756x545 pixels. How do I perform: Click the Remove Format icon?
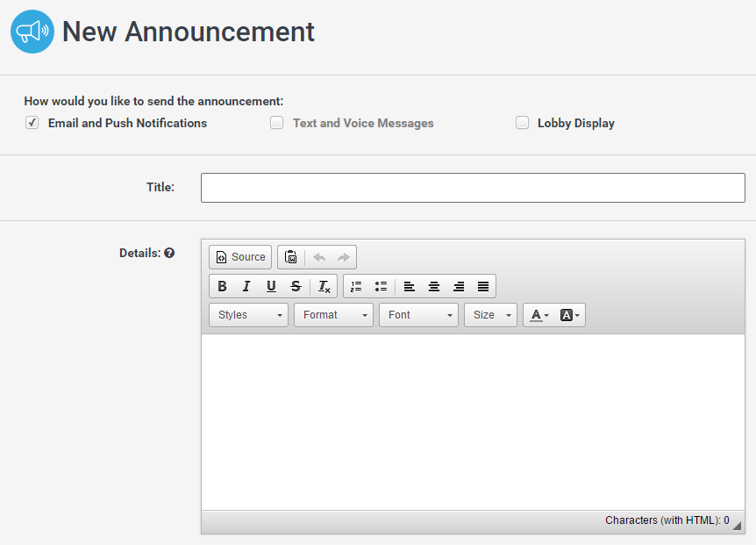point(324,286)
